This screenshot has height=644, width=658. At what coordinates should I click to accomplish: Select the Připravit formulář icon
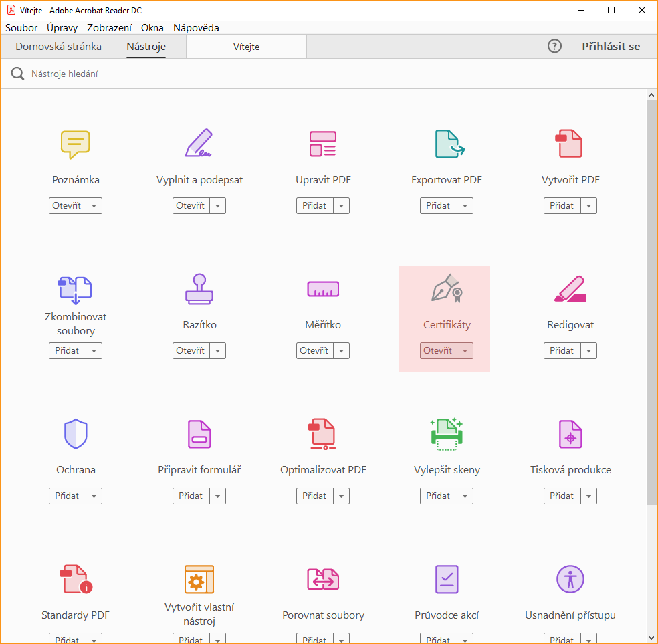coord(199,434)
